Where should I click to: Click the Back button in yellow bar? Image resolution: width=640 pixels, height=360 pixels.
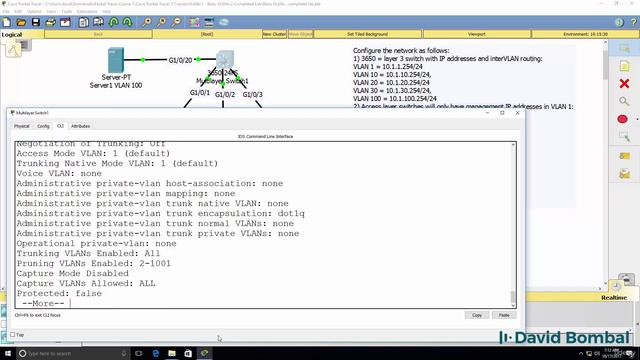[98, 34]
